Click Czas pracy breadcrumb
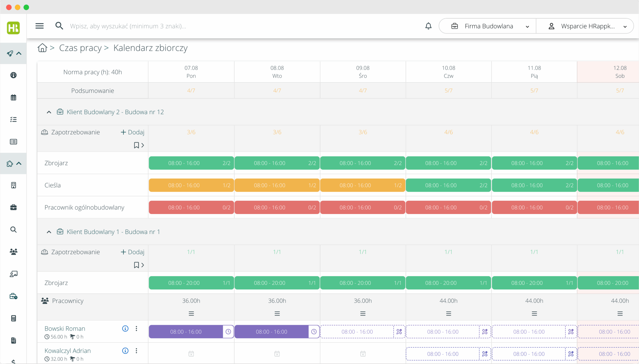The height and width of the screenshot is (364, 639). 80,48
